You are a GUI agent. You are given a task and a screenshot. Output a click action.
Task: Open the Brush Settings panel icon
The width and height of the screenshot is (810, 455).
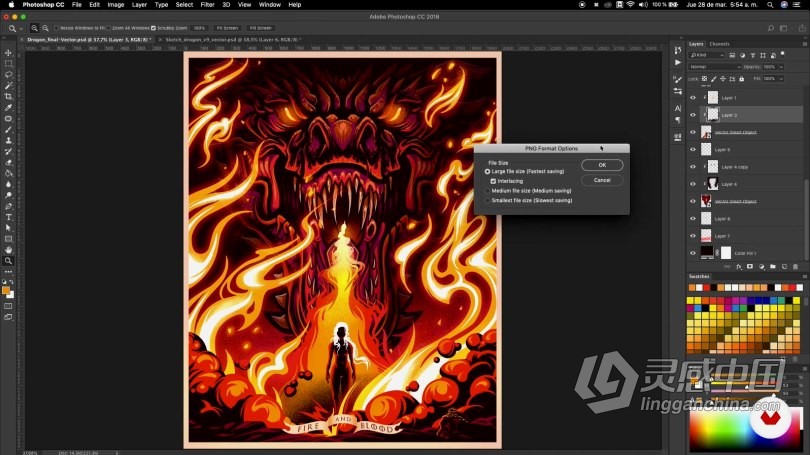point(678,79)
